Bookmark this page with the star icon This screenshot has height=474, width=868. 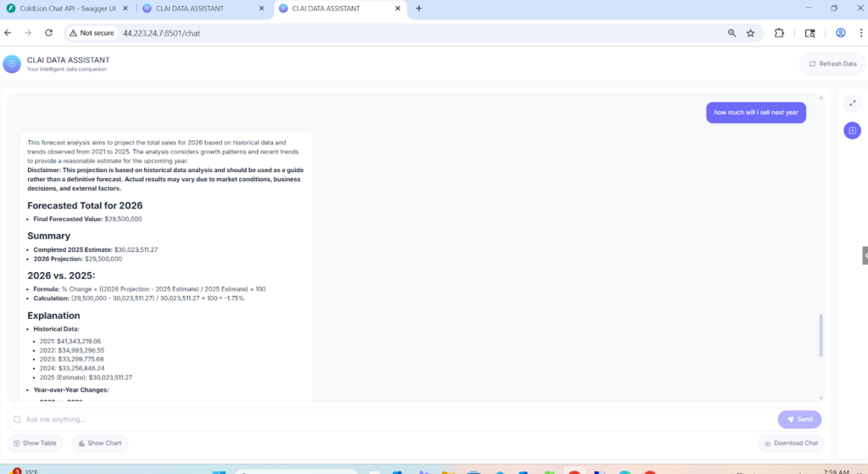(750, 33)
